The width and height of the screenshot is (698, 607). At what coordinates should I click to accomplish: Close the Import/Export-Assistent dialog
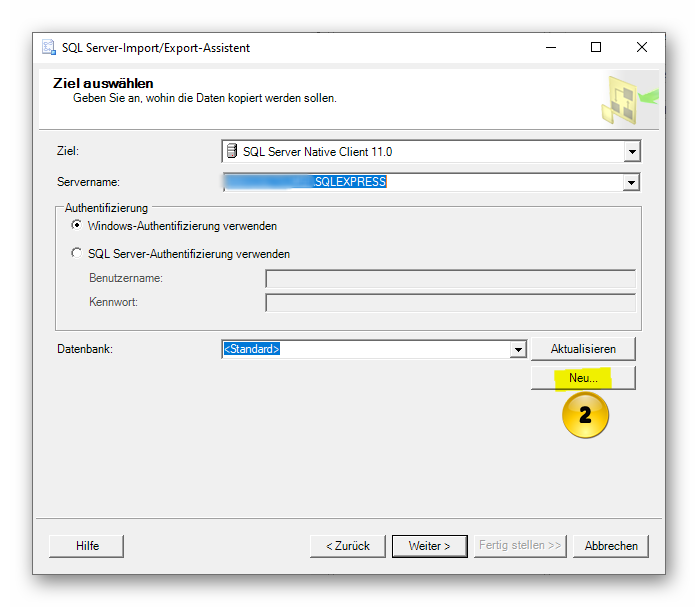click(642, 48)
